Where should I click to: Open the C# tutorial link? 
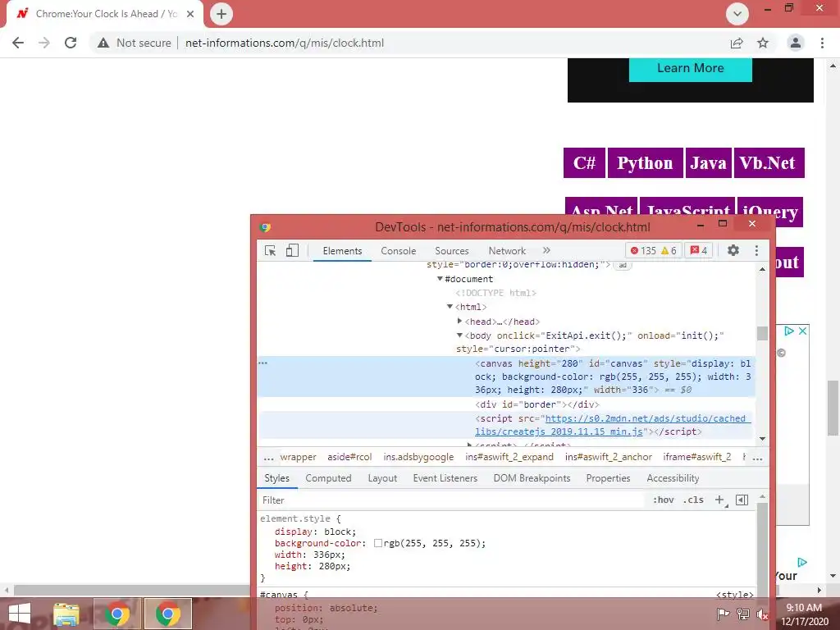584,163
